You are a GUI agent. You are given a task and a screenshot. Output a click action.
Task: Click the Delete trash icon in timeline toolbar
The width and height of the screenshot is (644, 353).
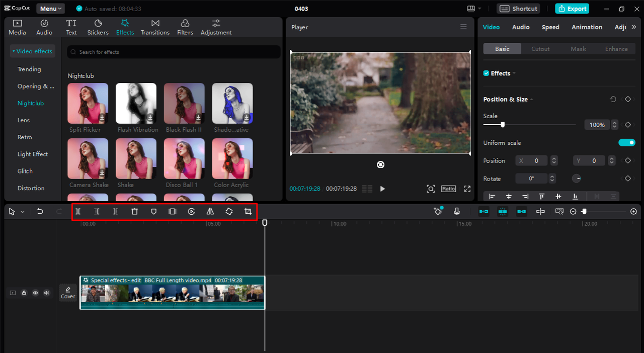(134, 212)
